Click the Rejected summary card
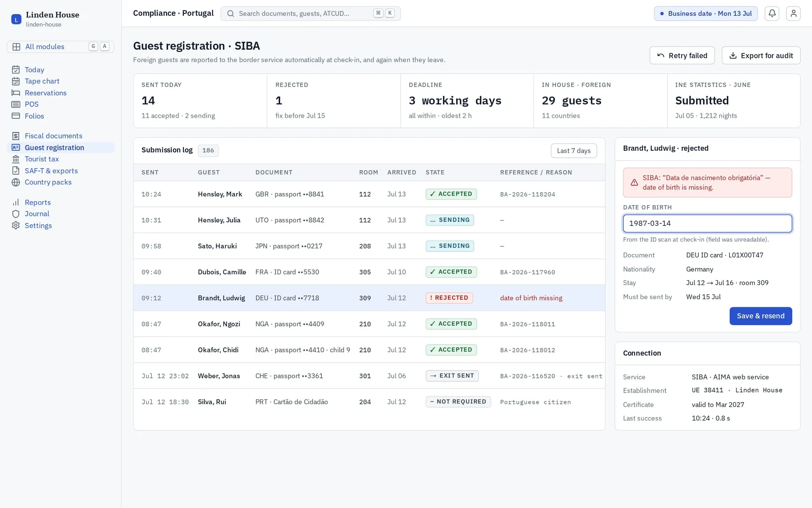 (334, 101)
